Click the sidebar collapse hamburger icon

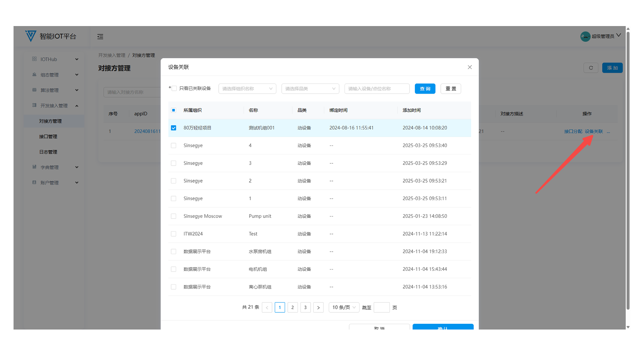[x=100, y=37]
